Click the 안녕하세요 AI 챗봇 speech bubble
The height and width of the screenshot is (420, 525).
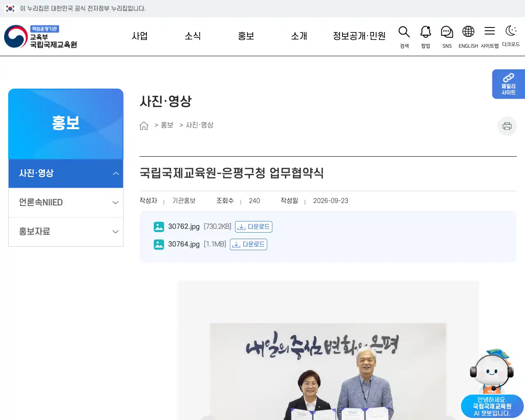pos(492,406)
